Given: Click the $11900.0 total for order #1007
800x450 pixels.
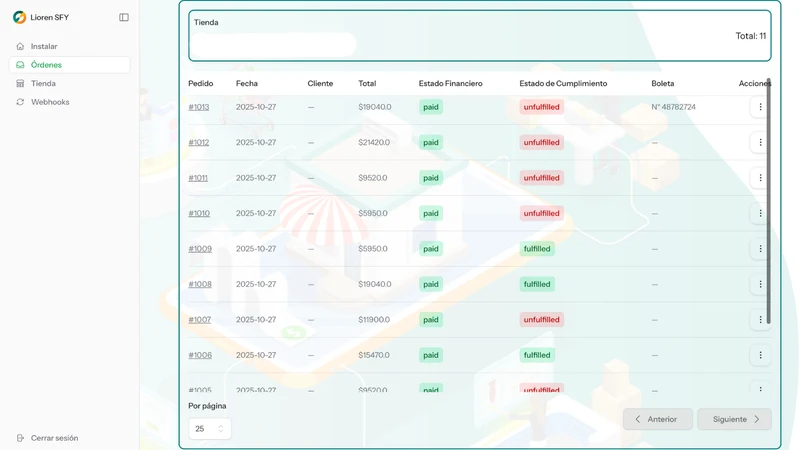Looking at the screenshot, I should click(x=374, y=320).
